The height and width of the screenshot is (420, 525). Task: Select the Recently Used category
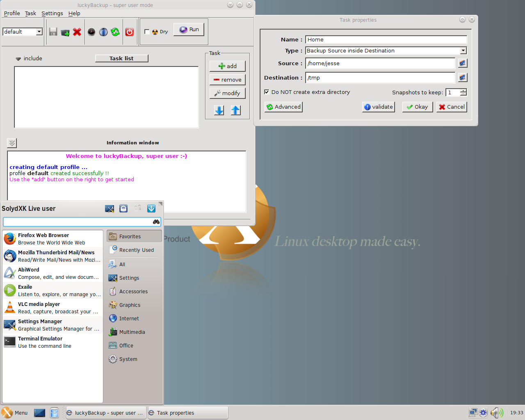135,250
